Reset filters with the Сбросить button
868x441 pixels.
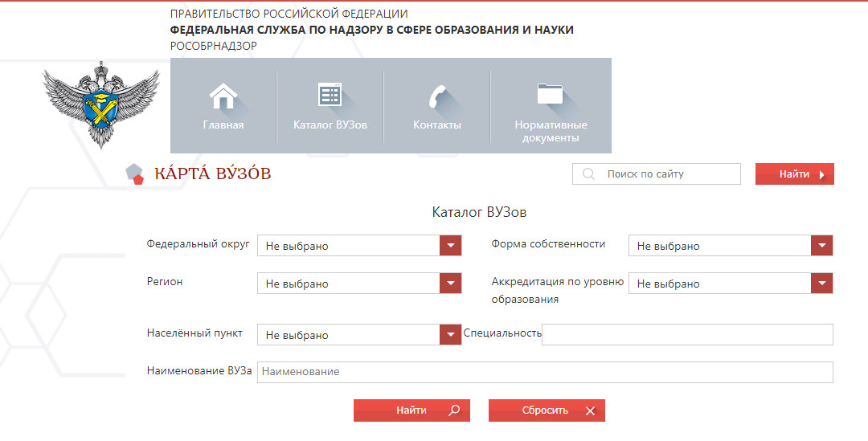click(547, 410)
